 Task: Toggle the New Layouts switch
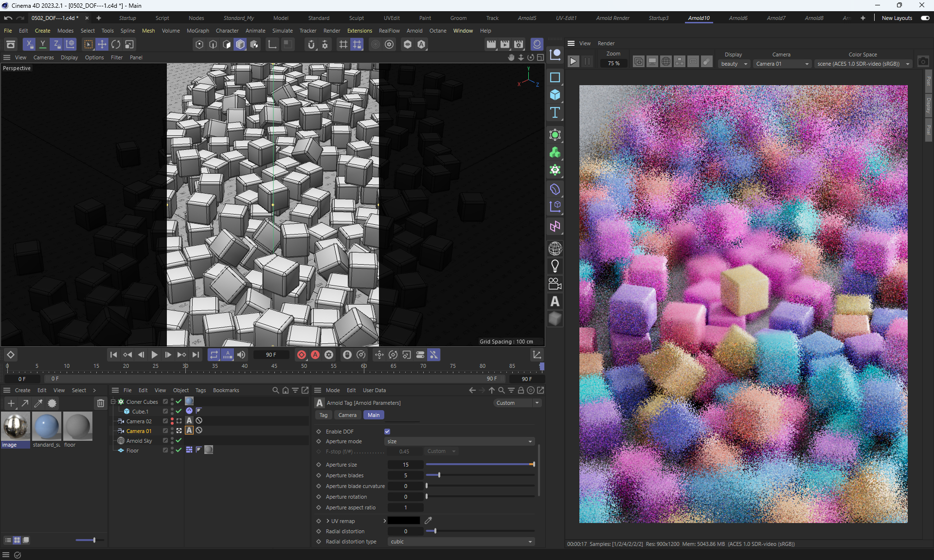[925, 18]
